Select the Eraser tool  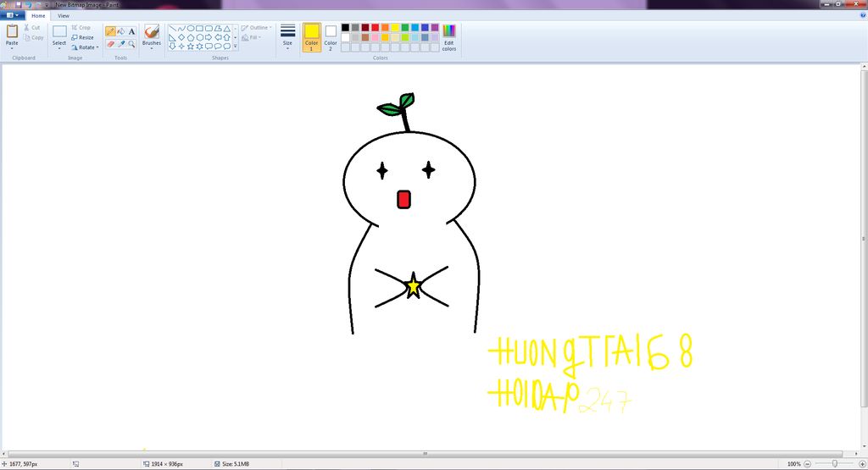110,44
